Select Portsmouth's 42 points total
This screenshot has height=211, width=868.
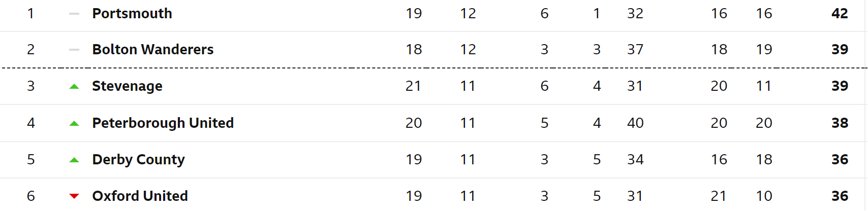point(840,14)
